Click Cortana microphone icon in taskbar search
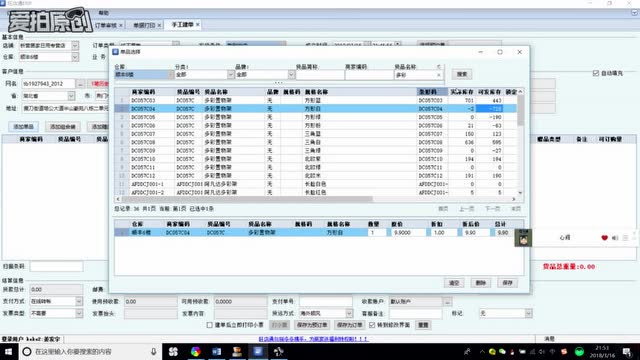The height and width of the screenshot is (360, 640). [153, 351]
